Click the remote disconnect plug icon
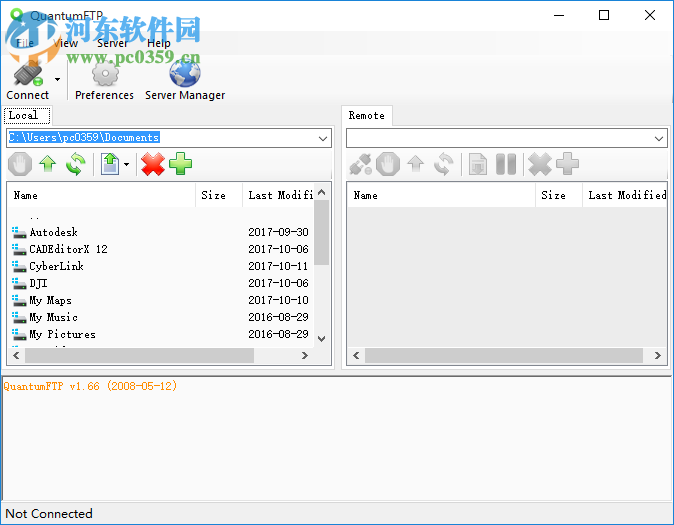The height and width of the screenshot is (525, 674). coord(360,164)
